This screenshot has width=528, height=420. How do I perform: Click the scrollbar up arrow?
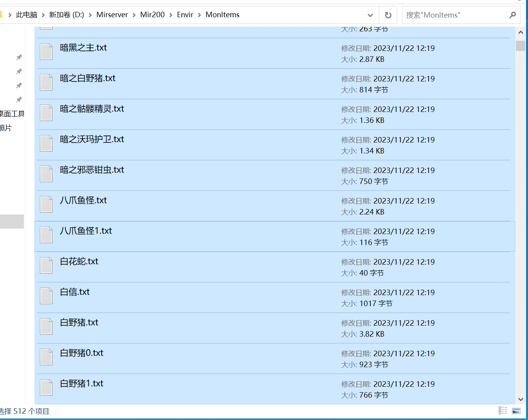[x=521, y=32]
